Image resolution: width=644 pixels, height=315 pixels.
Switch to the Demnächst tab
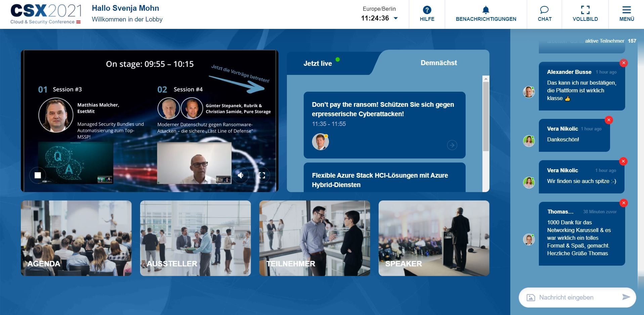(x=439, y=63)
